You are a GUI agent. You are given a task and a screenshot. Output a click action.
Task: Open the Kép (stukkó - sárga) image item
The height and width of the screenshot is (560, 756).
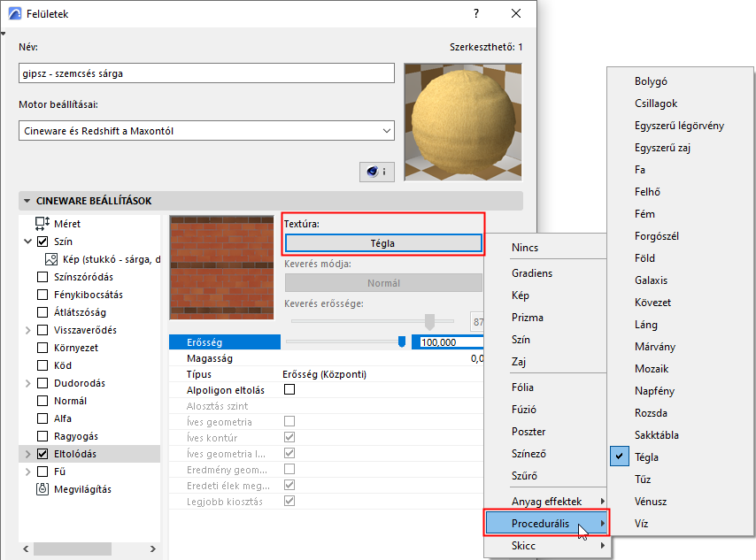coord(112,259)
